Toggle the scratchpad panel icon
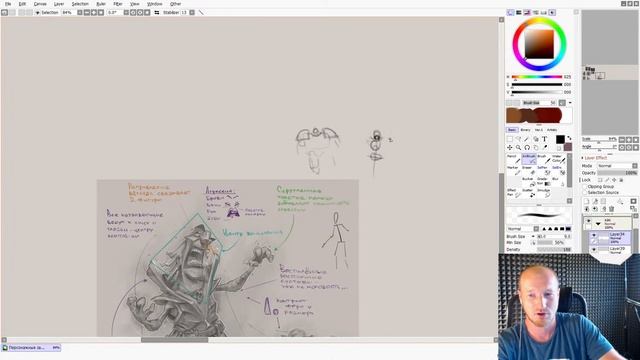 click(552, 13)
